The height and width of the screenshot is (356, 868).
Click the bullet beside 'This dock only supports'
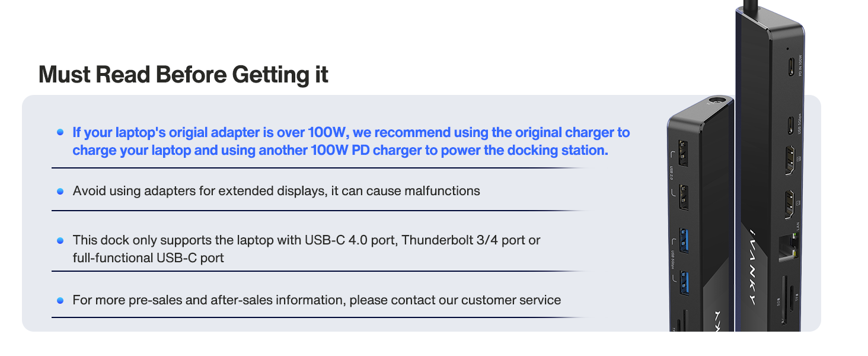tap(60, 240)
